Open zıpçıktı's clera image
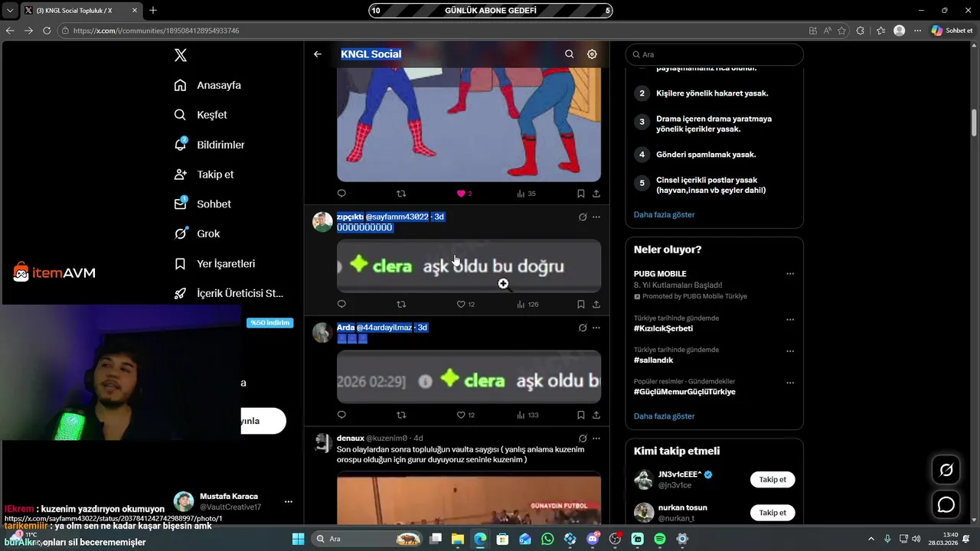 click(x=469, y=266)
